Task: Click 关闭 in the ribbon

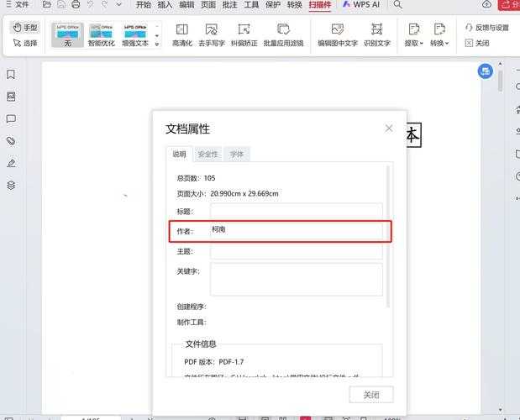Action: coord(477,43)
